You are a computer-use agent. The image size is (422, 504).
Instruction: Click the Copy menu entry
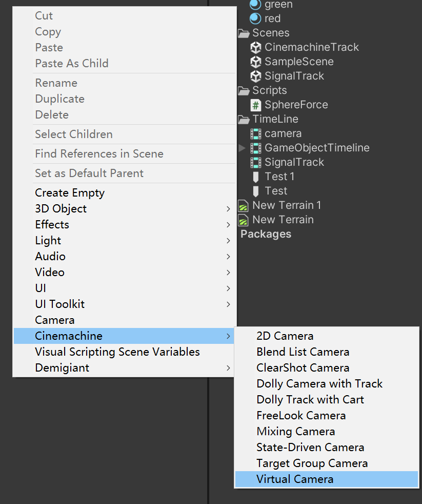coord(125,31)
